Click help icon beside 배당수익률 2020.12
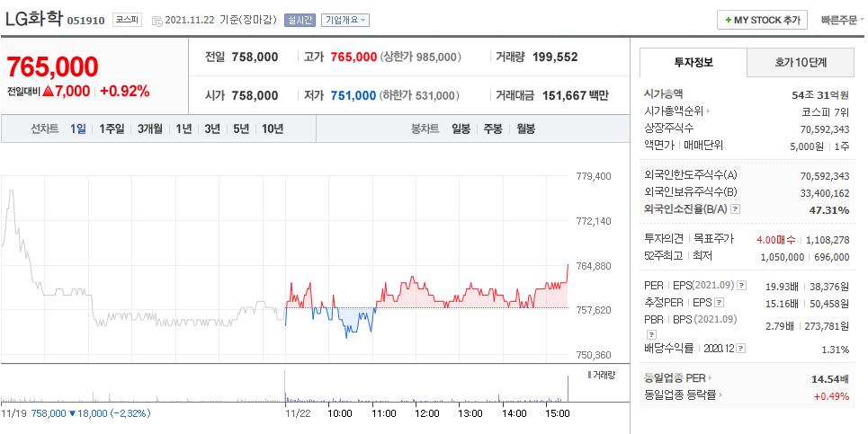 (740, 349)
